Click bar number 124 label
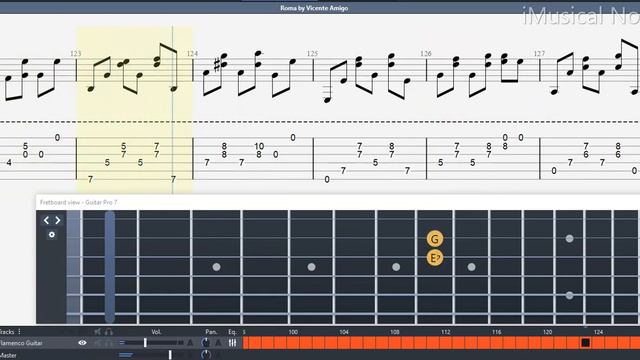 192,53
